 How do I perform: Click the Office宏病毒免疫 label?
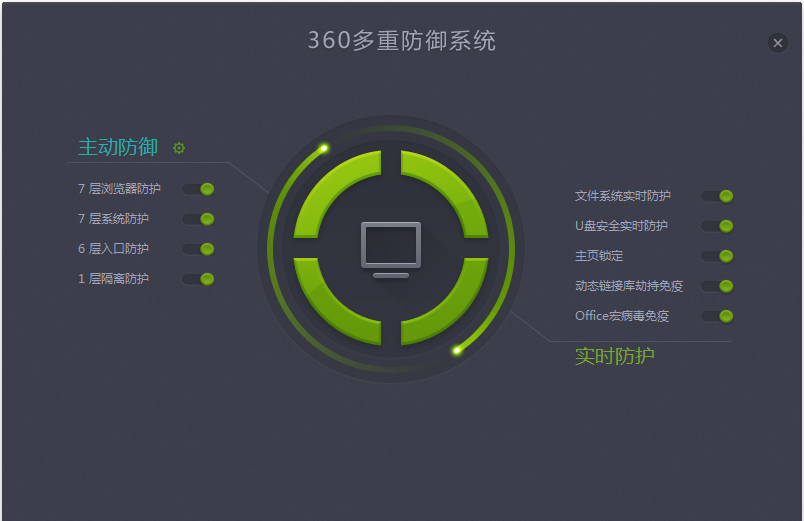tap(622, 316)
